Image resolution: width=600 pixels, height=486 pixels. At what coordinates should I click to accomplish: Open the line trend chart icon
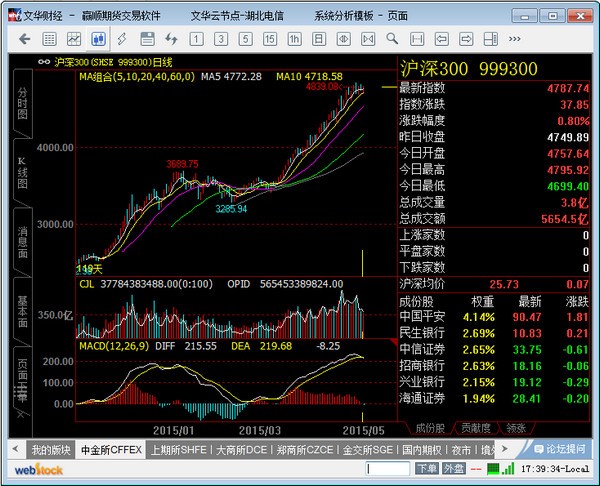tap(74, 38)
